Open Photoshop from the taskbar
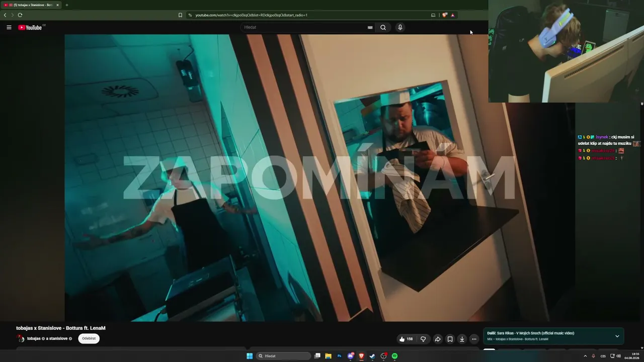Image resolution: width=644 pixels, height=362 pixels. pos(339,356)
